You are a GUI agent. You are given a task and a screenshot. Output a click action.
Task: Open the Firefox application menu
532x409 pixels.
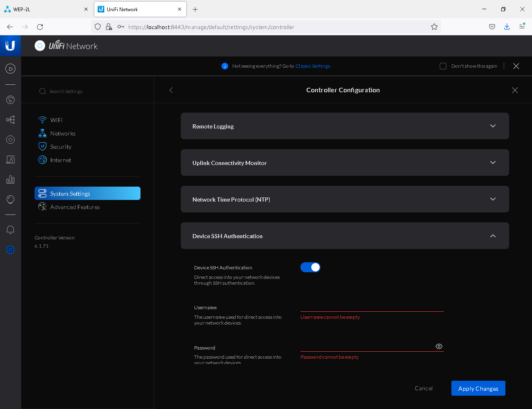tap(522, 27)
